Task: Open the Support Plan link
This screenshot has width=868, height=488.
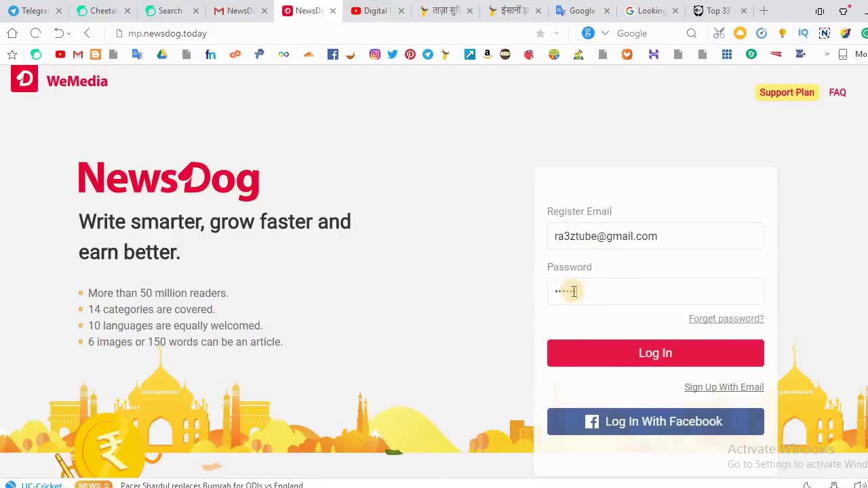Action: click(787, 92)
